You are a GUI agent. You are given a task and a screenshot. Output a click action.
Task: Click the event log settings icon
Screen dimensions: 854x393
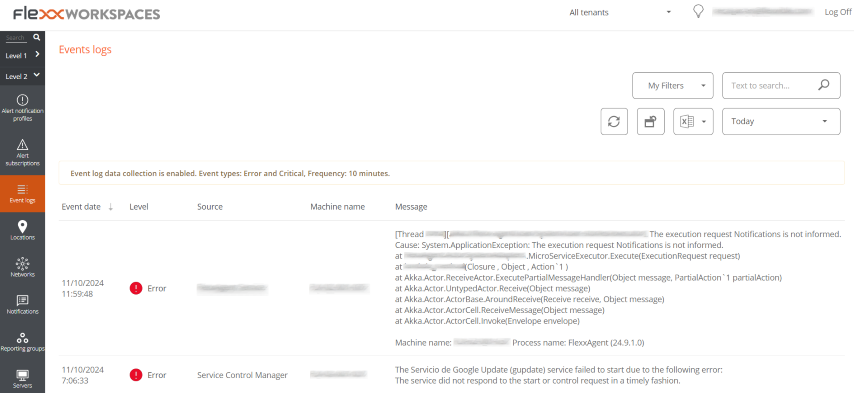pyautogui.click(x=650, y=121)
